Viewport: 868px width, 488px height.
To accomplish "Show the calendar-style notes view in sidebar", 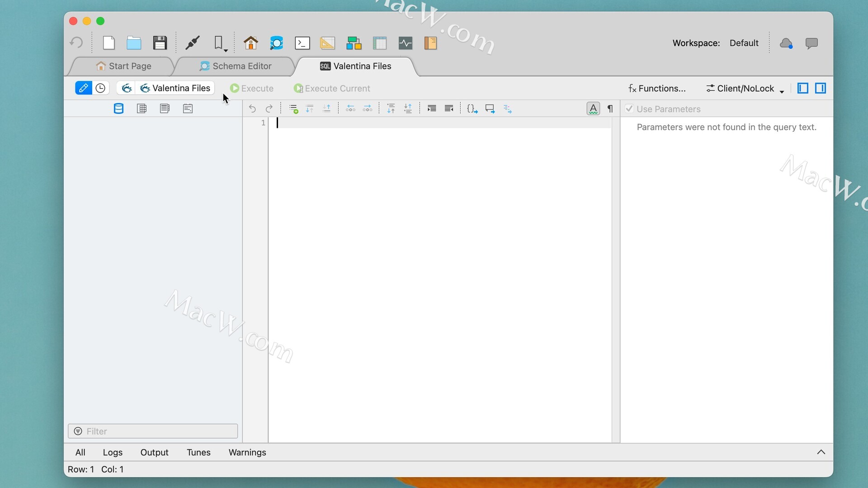I will pos(188,108).
